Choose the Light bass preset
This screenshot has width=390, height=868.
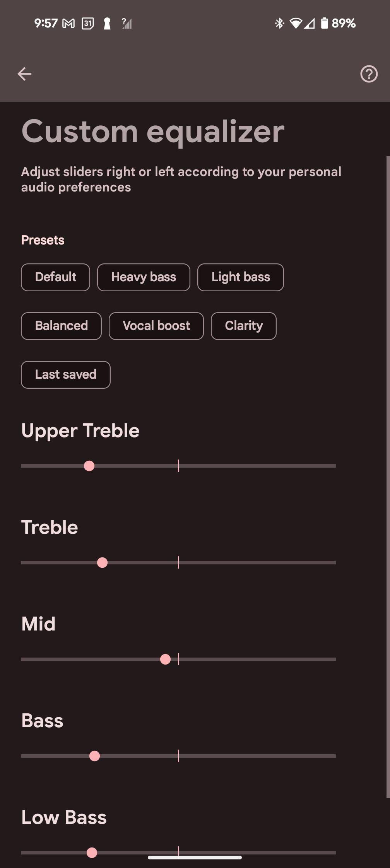(x=240, y=277)
